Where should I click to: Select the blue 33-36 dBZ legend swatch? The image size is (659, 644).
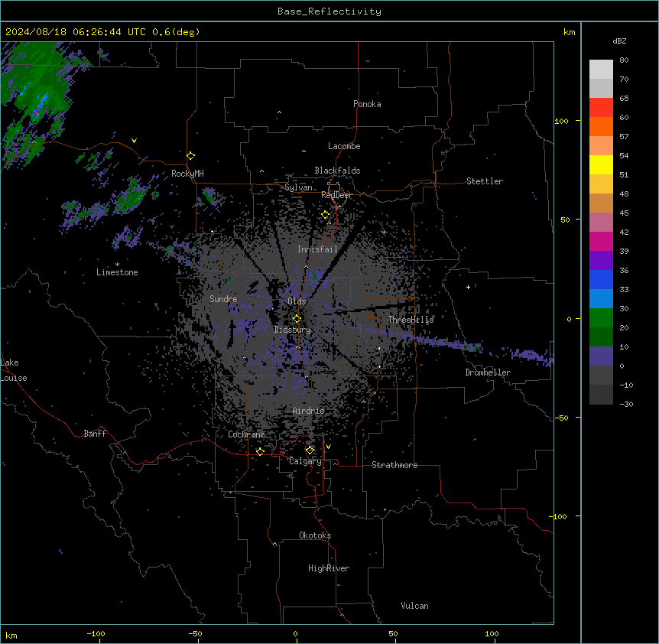pyautogui.click(x=601, y=280)
